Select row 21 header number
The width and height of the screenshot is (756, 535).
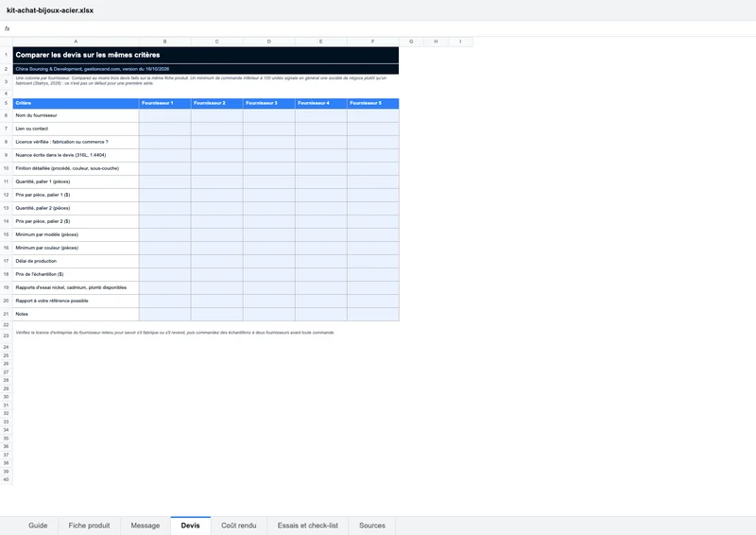(7, 314)
